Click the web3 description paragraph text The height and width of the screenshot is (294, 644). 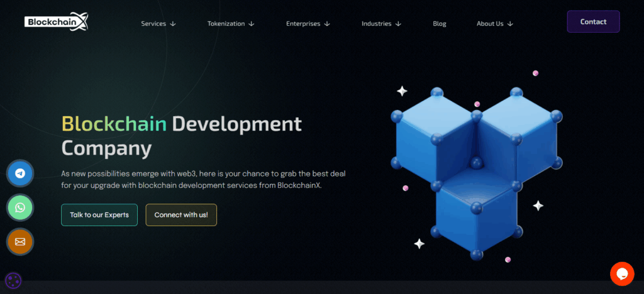click(x=203, y=179)
